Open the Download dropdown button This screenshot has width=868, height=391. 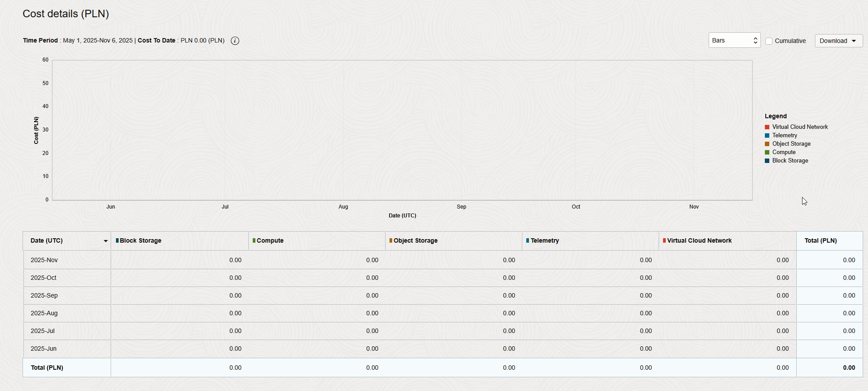coord(838,41)
